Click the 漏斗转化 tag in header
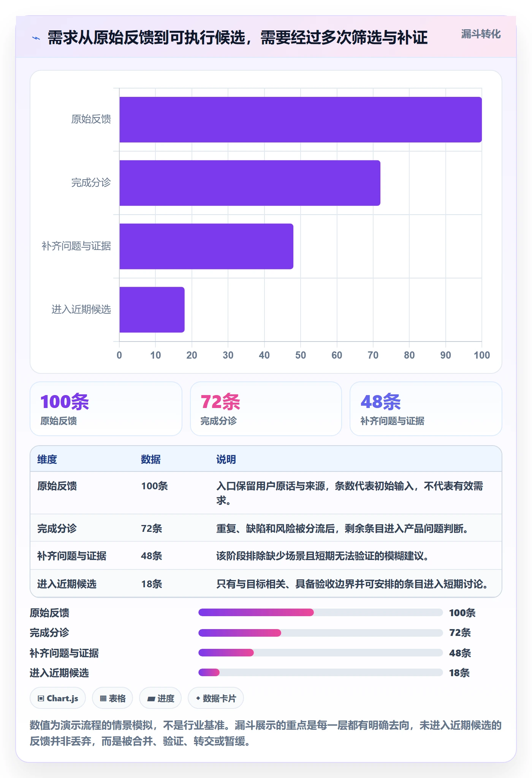This screenshot has height=778, width=532. coord(481,34)
